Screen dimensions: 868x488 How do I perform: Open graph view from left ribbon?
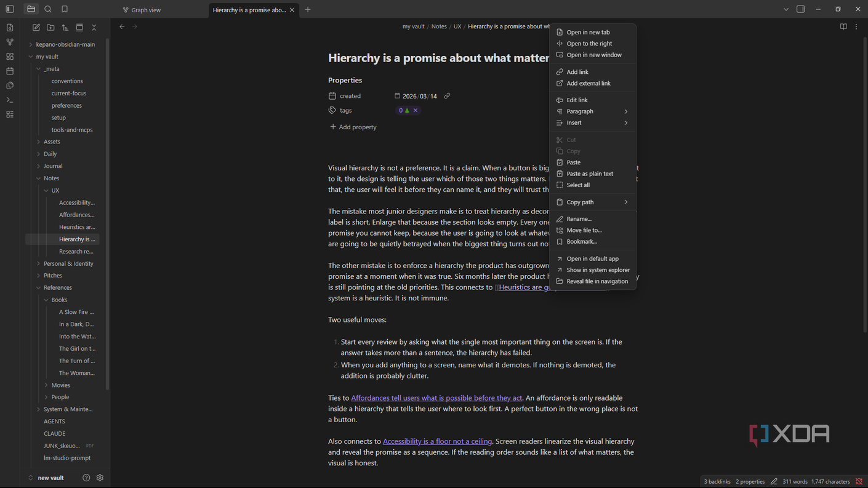click(x=10, y=42)
